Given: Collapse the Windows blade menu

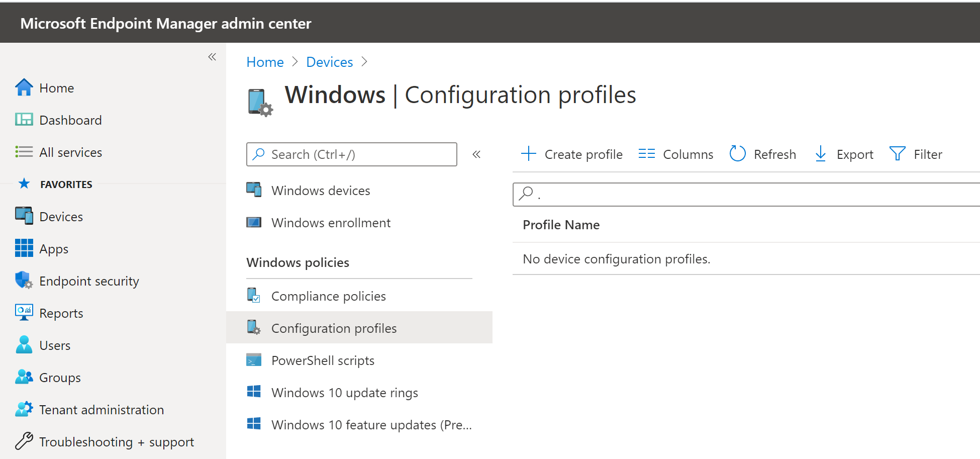Looking at the screenshot, I should (476, 154).
